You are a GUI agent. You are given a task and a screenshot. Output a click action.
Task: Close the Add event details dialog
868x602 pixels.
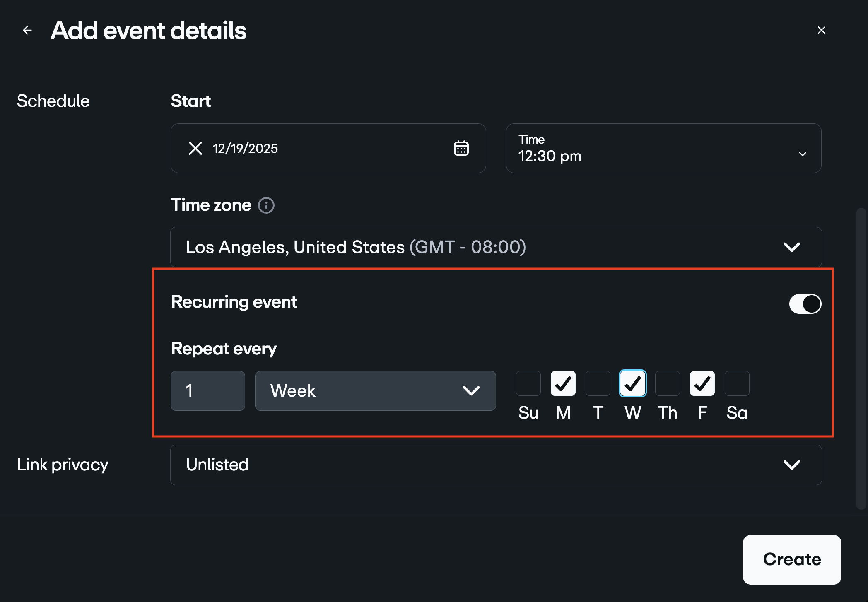click(x=821, y=30)
